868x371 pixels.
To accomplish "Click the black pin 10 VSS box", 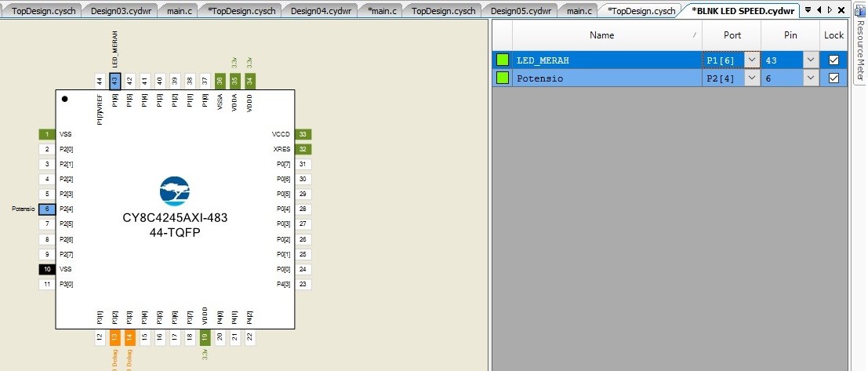I will tap(47, 269).
